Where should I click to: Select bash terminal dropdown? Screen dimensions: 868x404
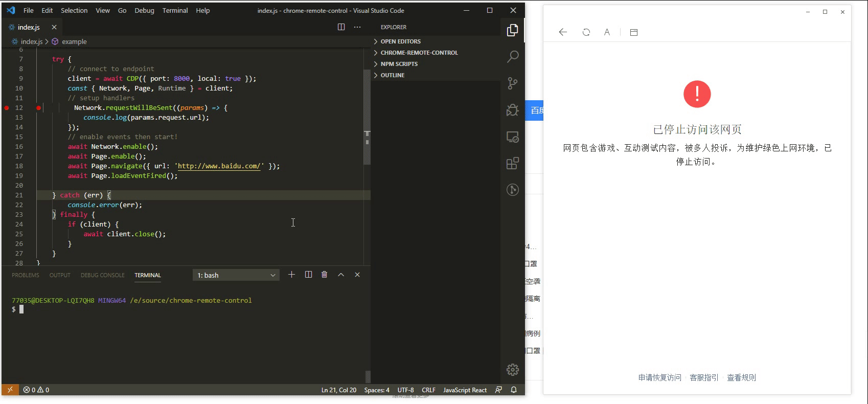click(236, 275)
